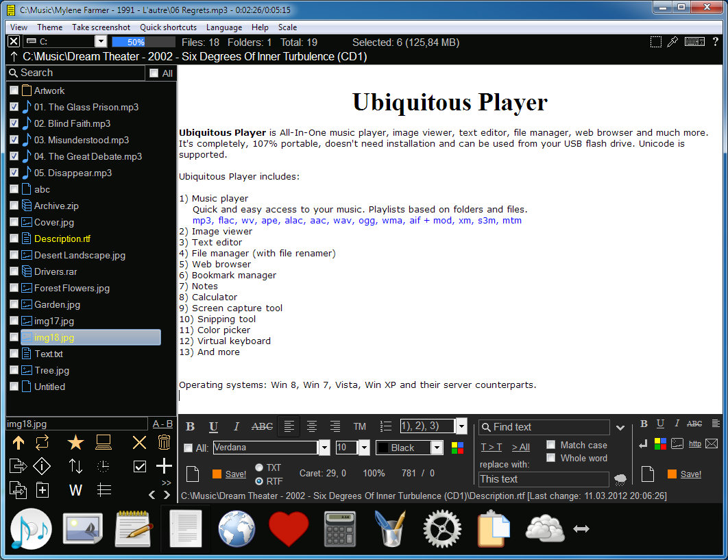Viewport: 728px width, 560px height.
Task: Open the image viewer module icon
Action: (x=83, y=529)
